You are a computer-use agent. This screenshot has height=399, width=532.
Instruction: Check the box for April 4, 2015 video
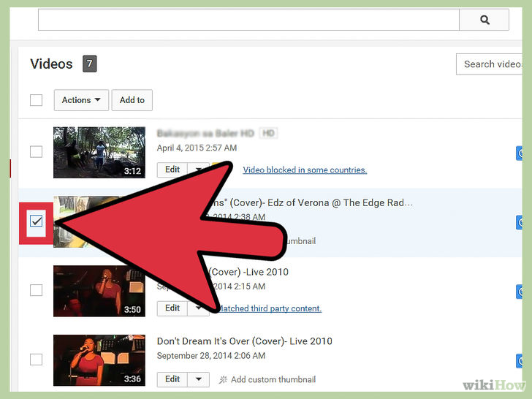pyautogui.click(x=36, y=152)
